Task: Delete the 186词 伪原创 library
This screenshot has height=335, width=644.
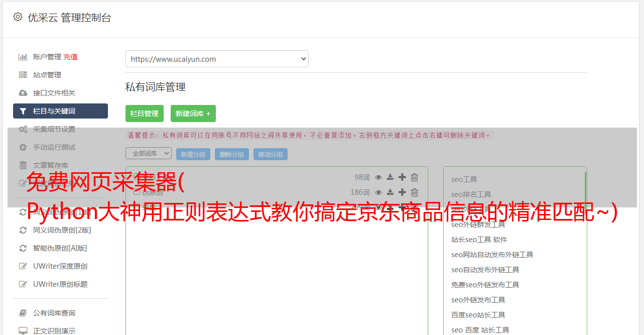Action: pyautogui.click(x=415, y=192)
